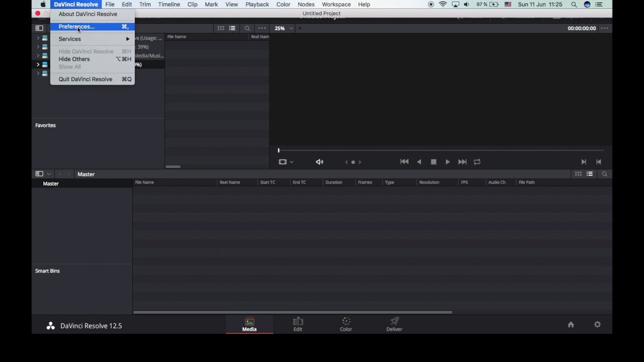Open project settings gear icon
The height and width of the screenshot is (362, 644).
597,325
